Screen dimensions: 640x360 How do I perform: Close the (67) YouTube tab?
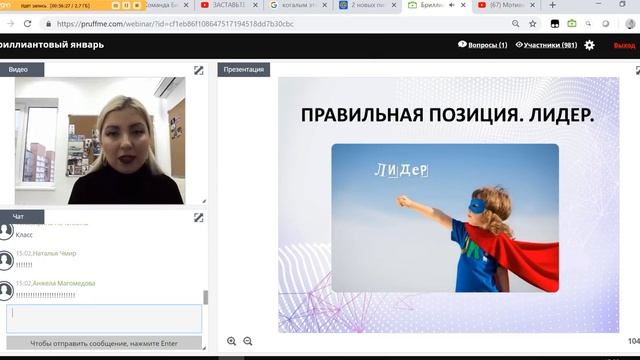click(x=533, y=5)
